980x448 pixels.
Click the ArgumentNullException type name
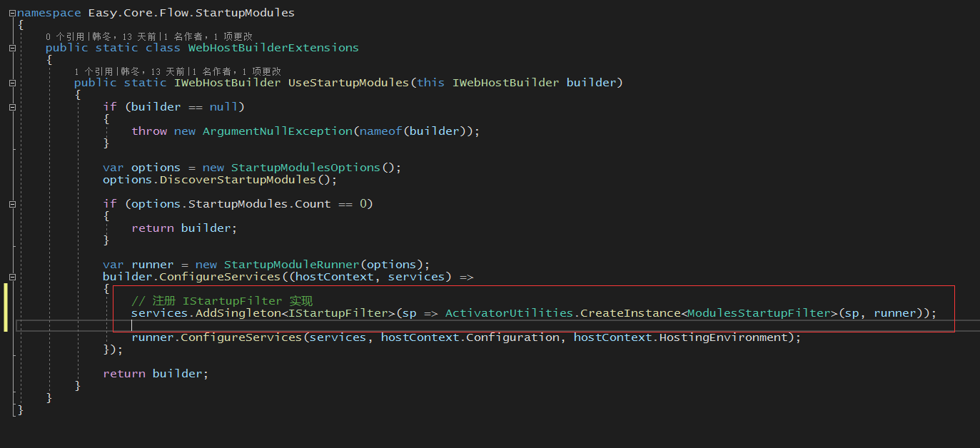(x=277, y=131)
